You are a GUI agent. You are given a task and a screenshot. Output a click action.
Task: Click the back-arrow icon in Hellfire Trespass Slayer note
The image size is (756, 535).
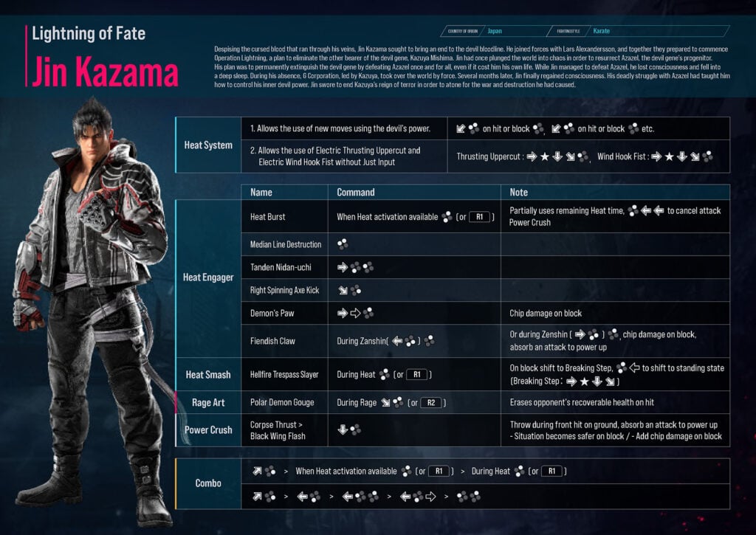tap(635, 367)
